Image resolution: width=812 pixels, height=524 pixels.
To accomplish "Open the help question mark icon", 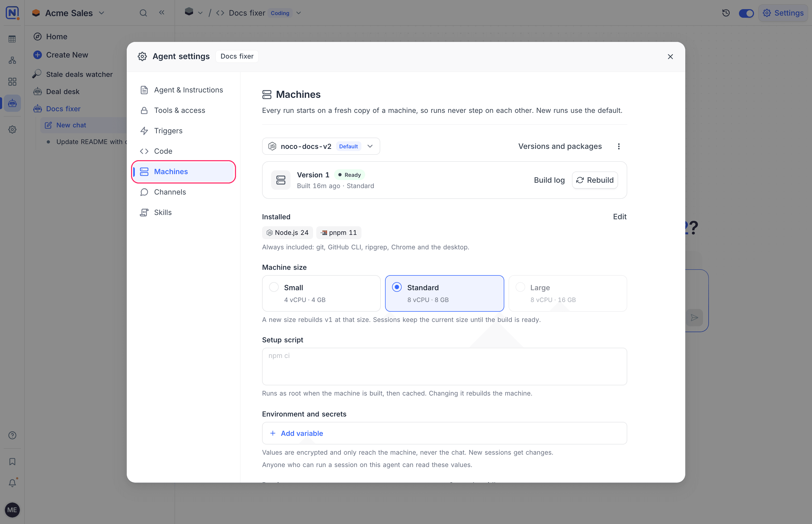I will click(x=12, y=435).
